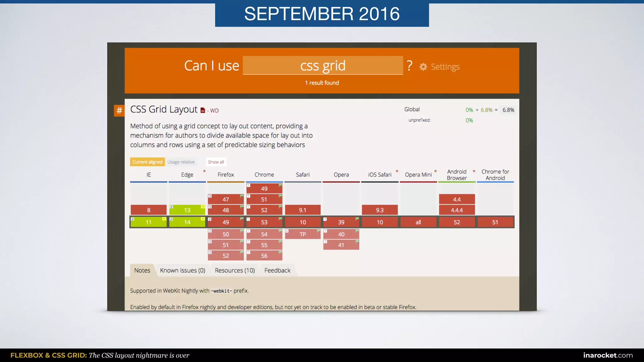Click the asterisk beside iOS Safari
The width and height of the screenshot is (644, 362).
(397, 172)
